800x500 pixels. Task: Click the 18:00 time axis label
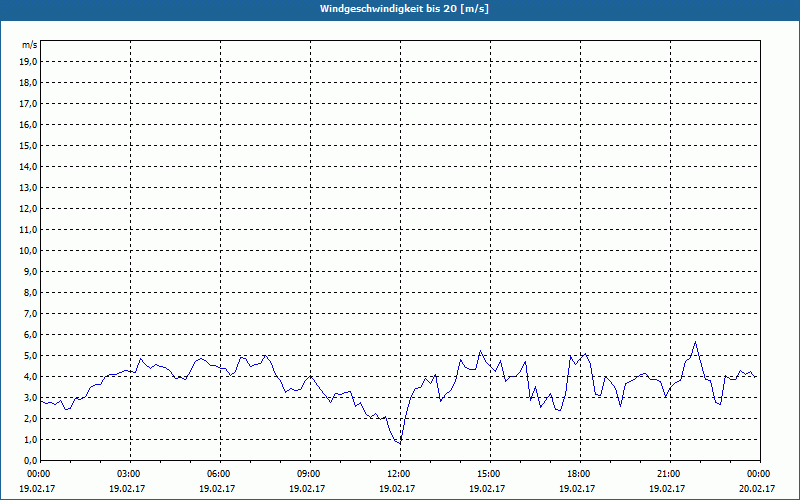point(580,474)
